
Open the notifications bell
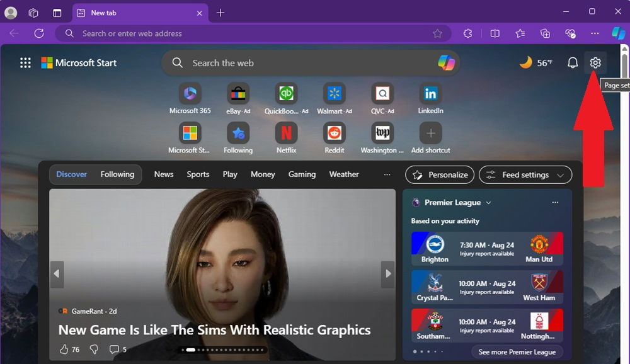(572, 63)
